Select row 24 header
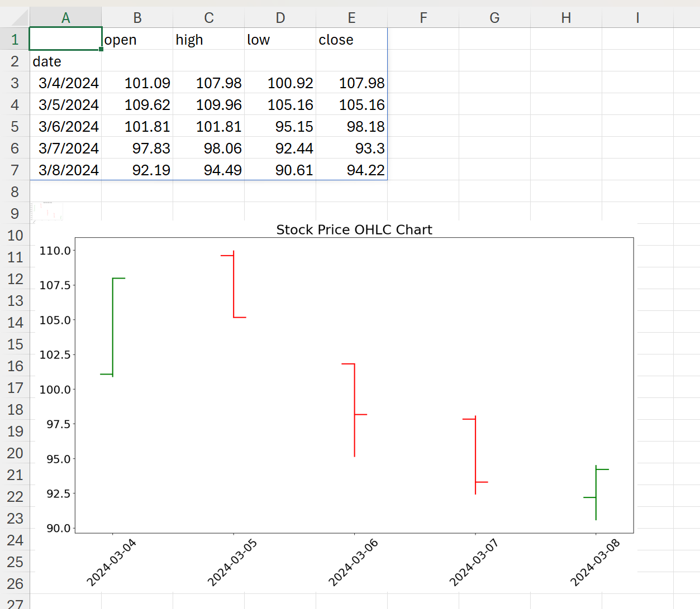 pos(15,540)
